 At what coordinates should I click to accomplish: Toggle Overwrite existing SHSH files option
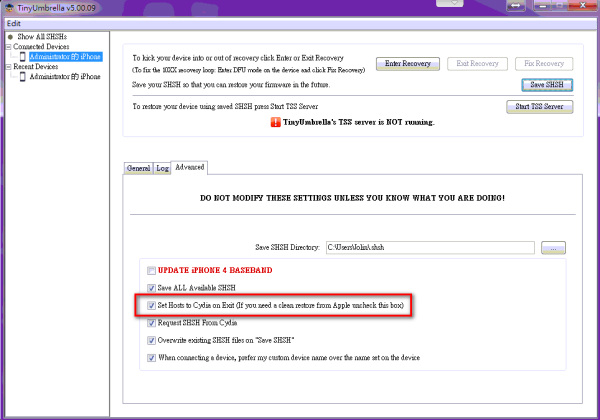pyautogui.click(x=151, y=340)
